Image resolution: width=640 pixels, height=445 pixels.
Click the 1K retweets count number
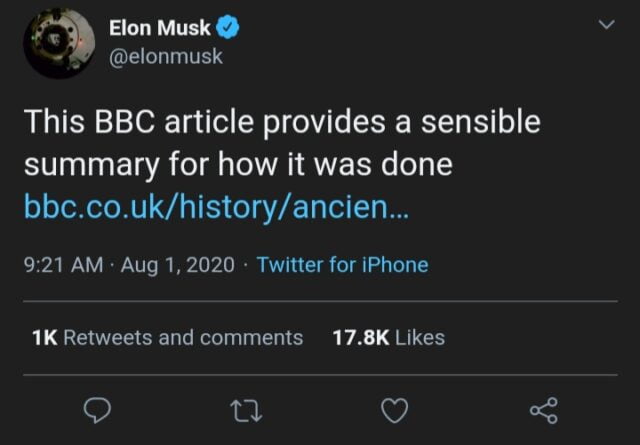coord(44,337)
